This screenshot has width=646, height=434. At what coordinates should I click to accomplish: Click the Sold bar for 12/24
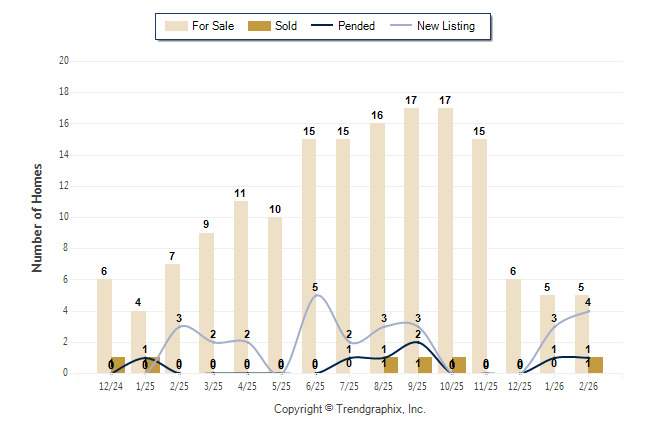pyautogui.click(x=119, y=365)
